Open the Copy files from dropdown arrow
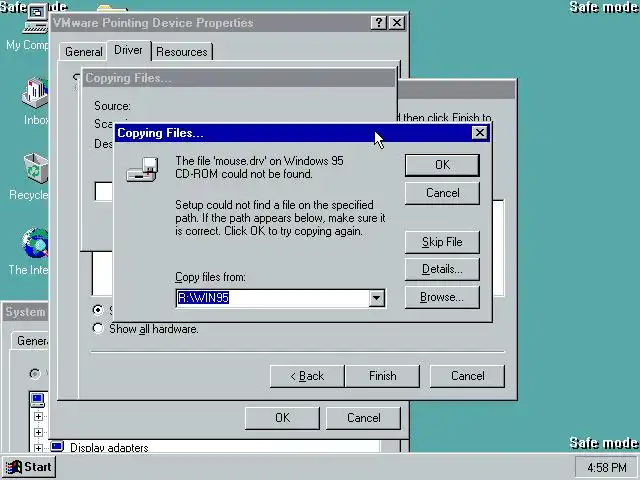The height and width of the screenshot is (480, 640). click(376, 298)
